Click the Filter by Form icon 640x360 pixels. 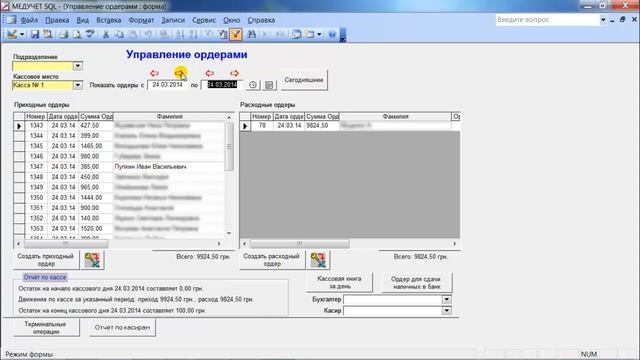click(x=223, y=35)
